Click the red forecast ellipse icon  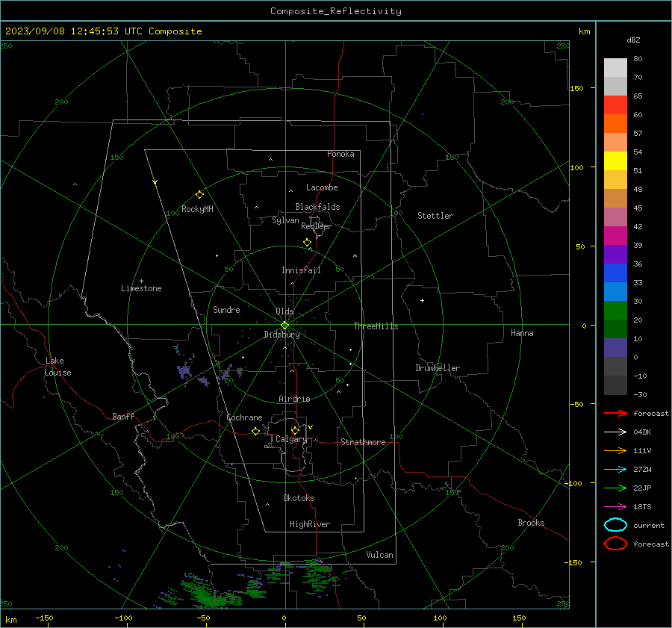click(x=615, y=544)
